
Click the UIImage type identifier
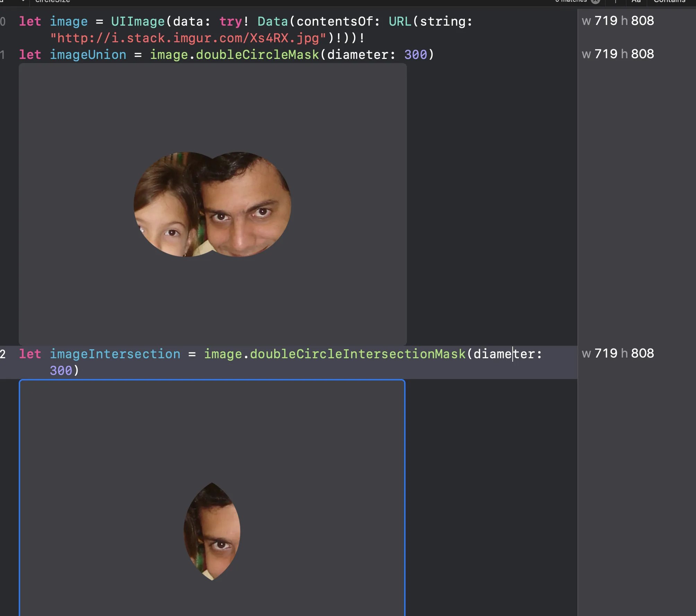click(138, 21)
